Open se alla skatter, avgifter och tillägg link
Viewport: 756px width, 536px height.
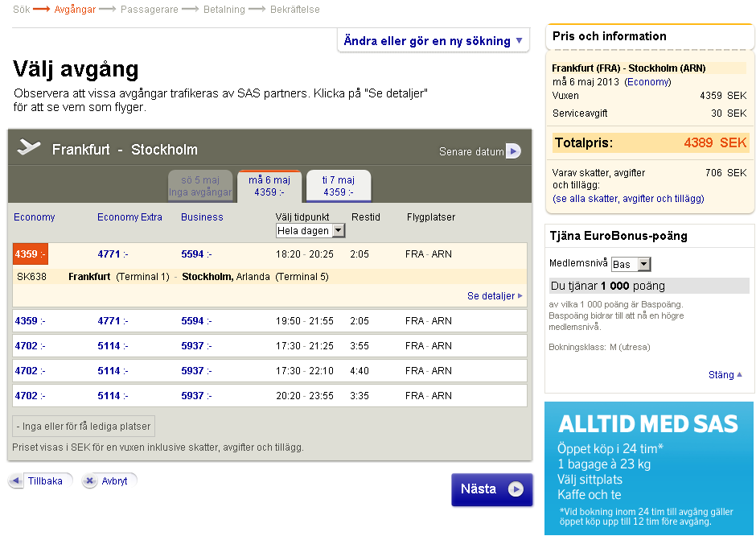[x=628, y=199]
